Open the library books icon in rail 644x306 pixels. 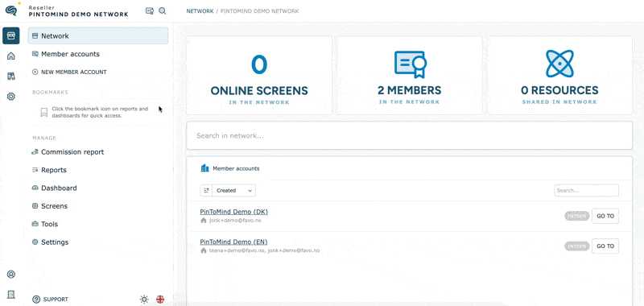pos(11,76)
